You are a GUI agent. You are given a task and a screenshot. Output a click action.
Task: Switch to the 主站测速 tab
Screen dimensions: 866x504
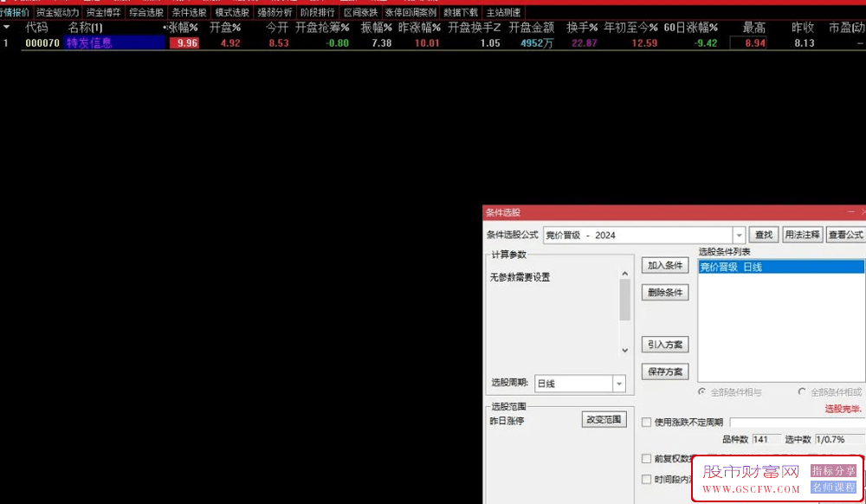(503, 12)
